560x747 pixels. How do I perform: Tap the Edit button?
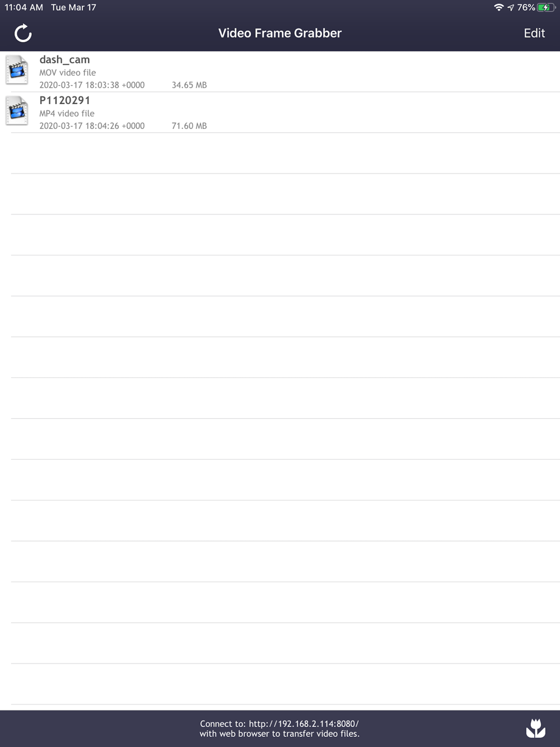[534, 33]
